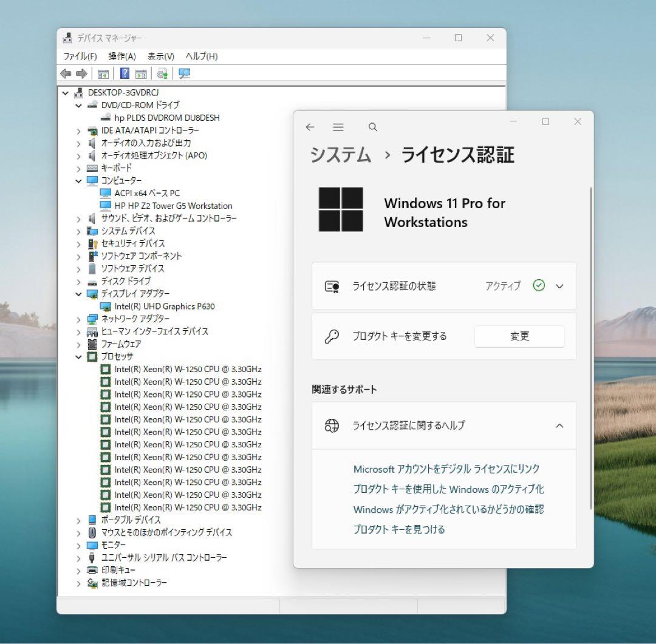The height and width of the screenshot is (644, 656).
Task: Click the Settings search icon
Action: point(373,127)
